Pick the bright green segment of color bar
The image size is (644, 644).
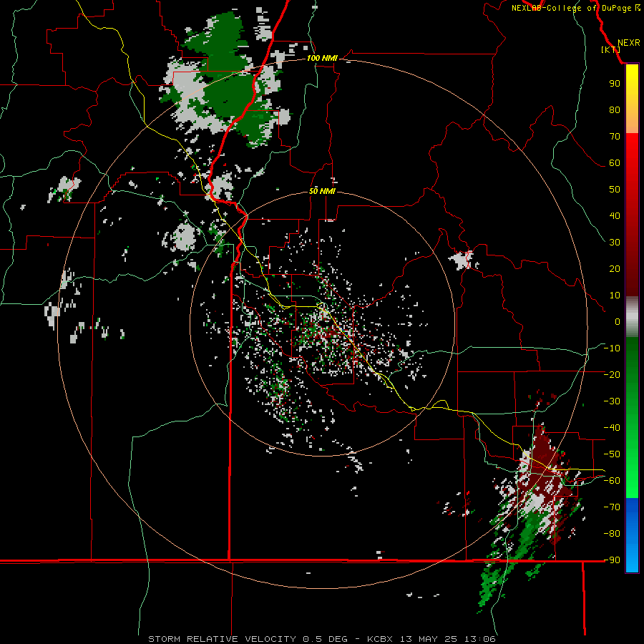pos(632,489)
